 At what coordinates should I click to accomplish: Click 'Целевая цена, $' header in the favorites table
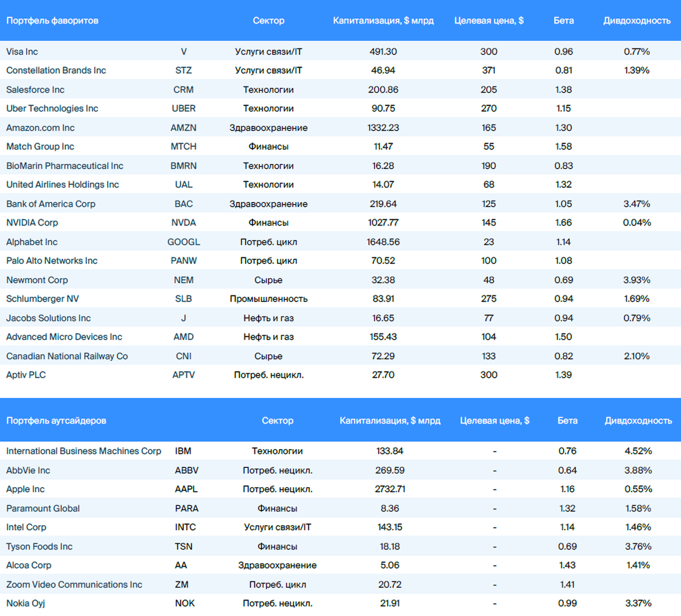point(489,20)
